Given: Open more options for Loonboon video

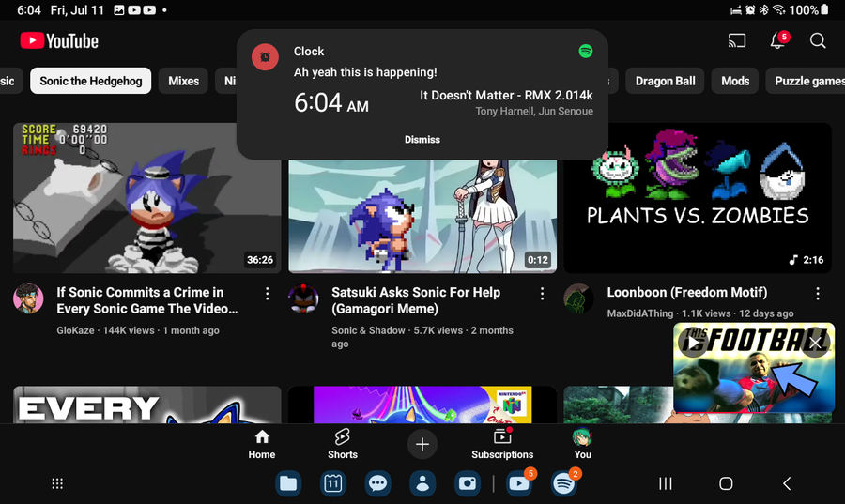Looking at the screenshot, I should [818, 294].
